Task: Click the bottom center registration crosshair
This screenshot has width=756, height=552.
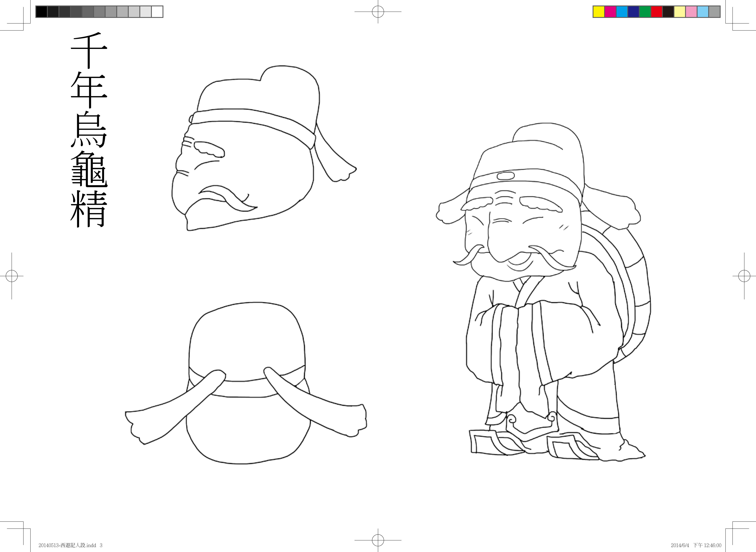Action: pos(378,540)
